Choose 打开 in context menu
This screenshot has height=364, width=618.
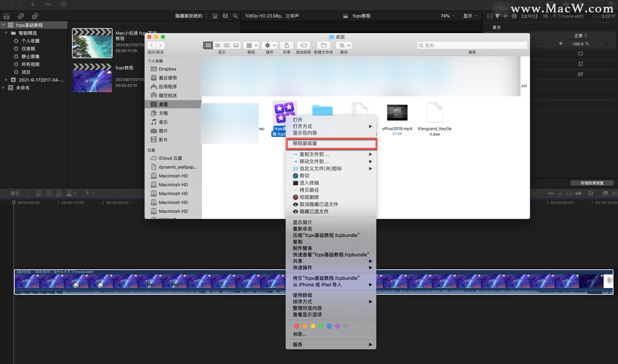[331, 120]
